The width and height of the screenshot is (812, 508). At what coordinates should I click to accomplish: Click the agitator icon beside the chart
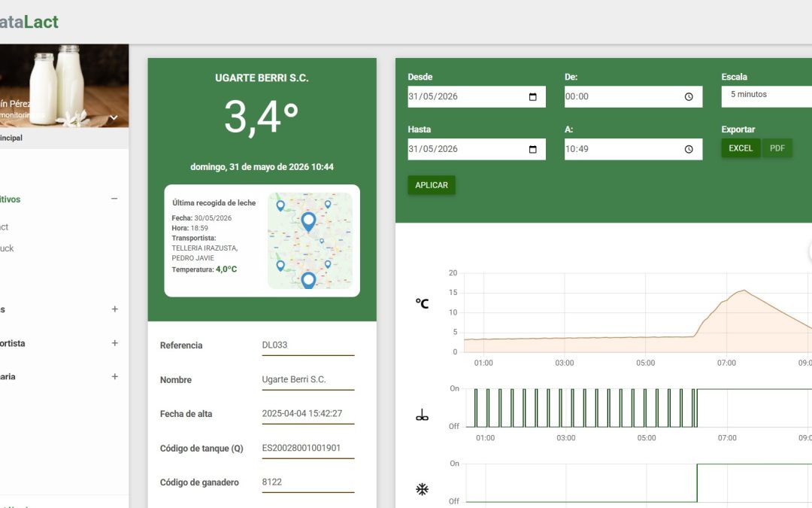click(422, 415)
